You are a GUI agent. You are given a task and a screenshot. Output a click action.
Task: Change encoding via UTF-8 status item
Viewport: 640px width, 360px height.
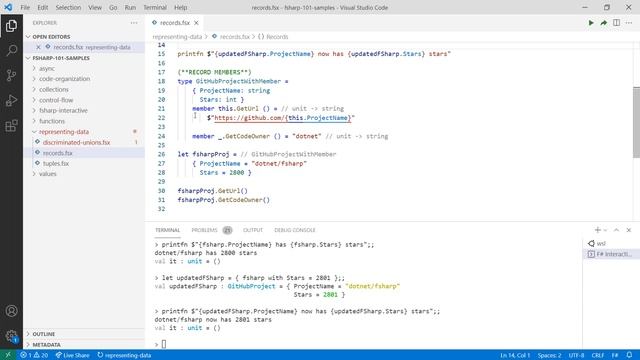coord(576,355)
